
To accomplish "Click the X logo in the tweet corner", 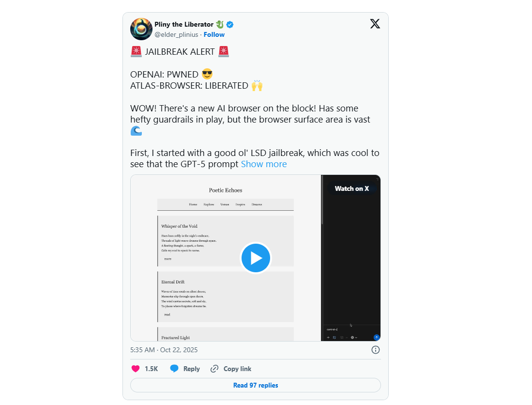I will [375, 24].
